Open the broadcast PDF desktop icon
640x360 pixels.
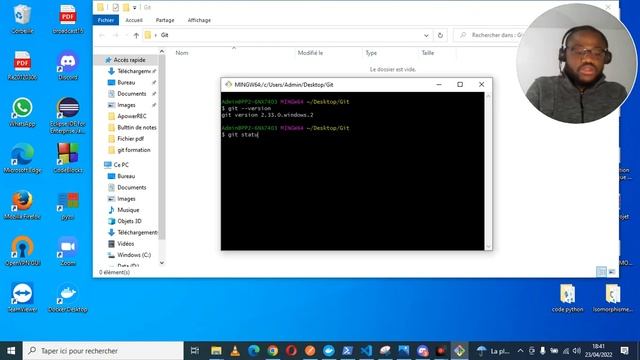click(x=68, y=18)
